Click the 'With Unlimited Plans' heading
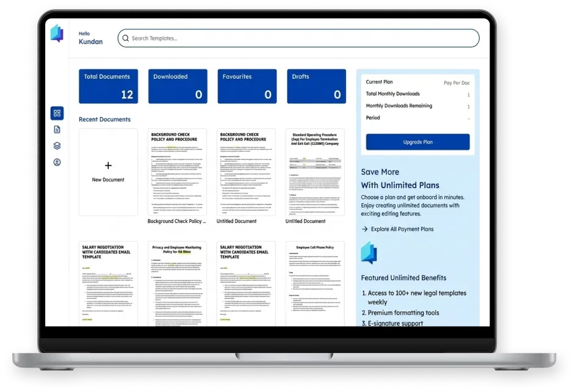575x392 pixels. pyautogui.click(x=400, y=185)
